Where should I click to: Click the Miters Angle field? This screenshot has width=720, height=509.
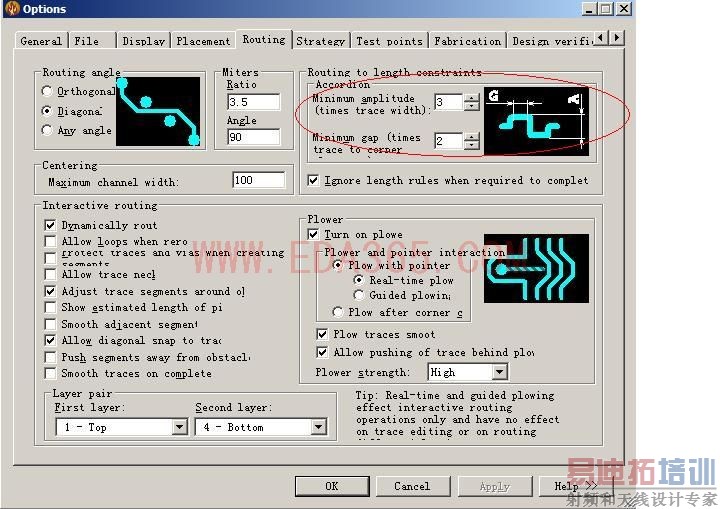[253, 137]
